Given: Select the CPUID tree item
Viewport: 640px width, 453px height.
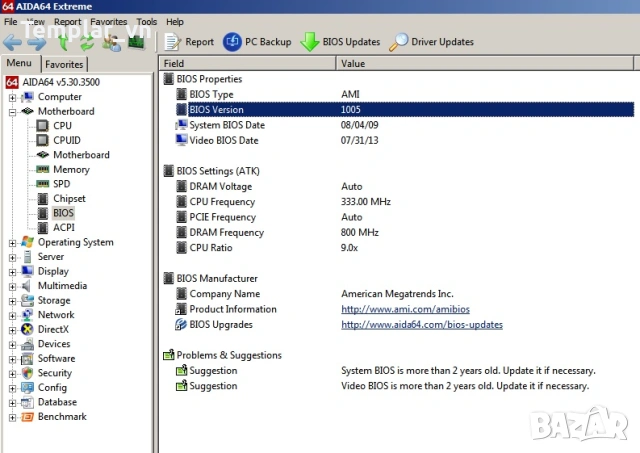Looking at the screenshot, I should coord(67,140).
